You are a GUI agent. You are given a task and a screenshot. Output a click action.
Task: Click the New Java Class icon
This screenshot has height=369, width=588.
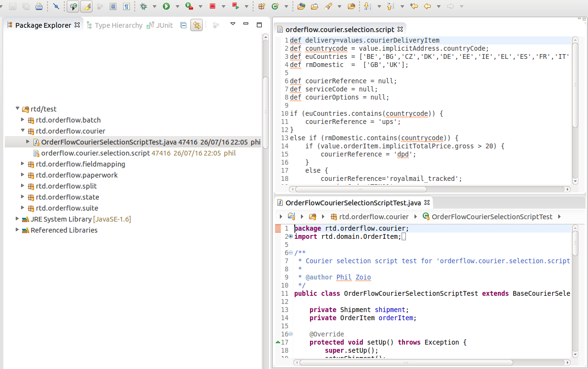pyautogui.click(x=275, y=6)
